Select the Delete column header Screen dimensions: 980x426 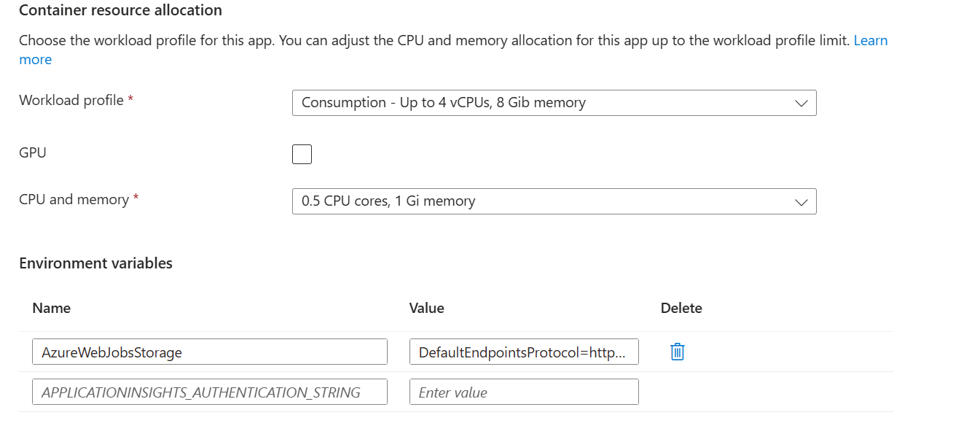click(x=681, y=308)
